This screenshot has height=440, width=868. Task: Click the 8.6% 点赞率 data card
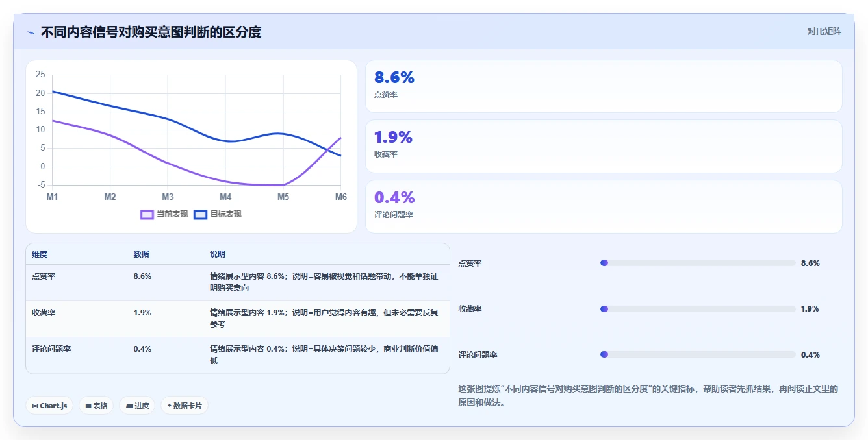[604, 86]
